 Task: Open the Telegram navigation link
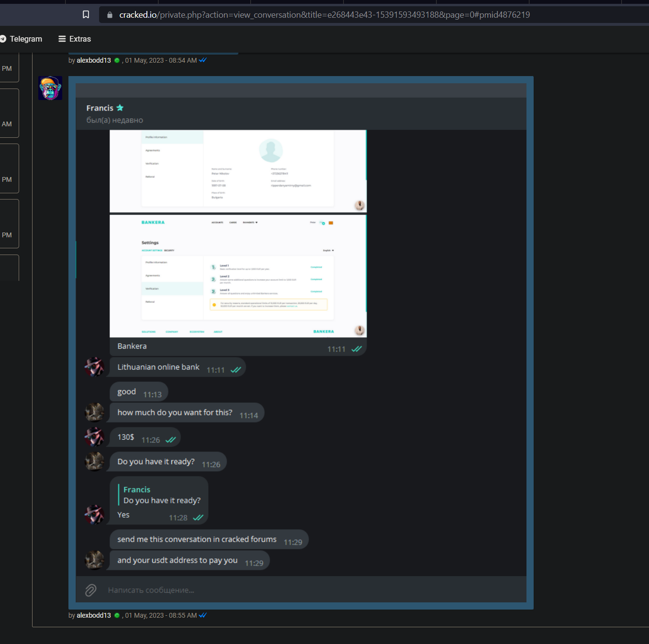click(26, 39)
